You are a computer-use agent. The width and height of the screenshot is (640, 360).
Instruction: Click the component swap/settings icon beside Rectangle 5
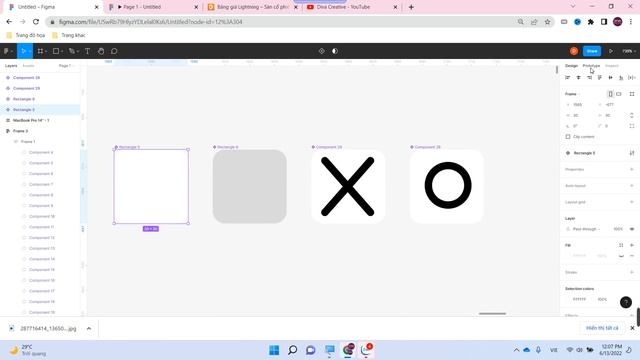click(x=632, y=153)
